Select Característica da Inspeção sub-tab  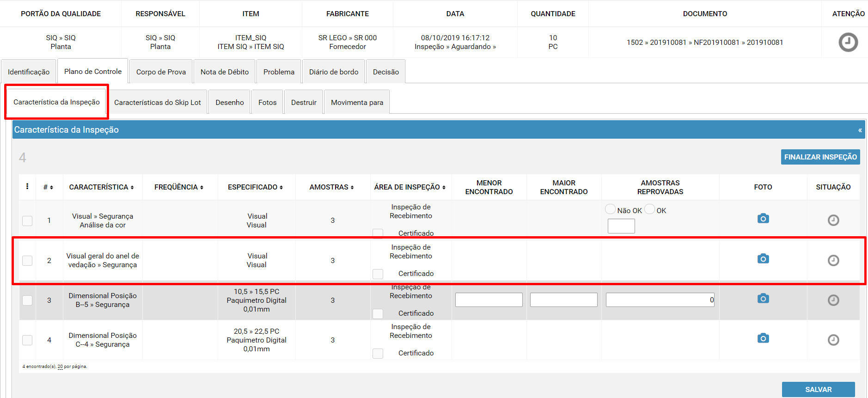pyautogui.click(x=56, y=102)
